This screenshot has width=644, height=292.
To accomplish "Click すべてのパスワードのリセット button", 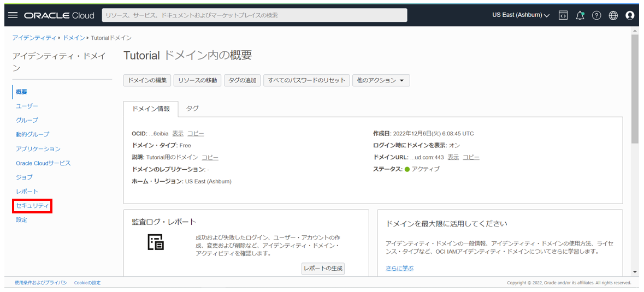I will point(306,80).
